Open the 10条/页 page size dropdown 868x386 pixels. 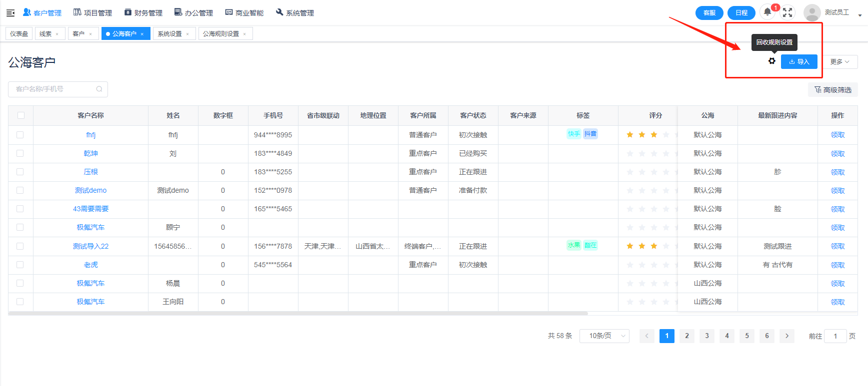(604, 336)
